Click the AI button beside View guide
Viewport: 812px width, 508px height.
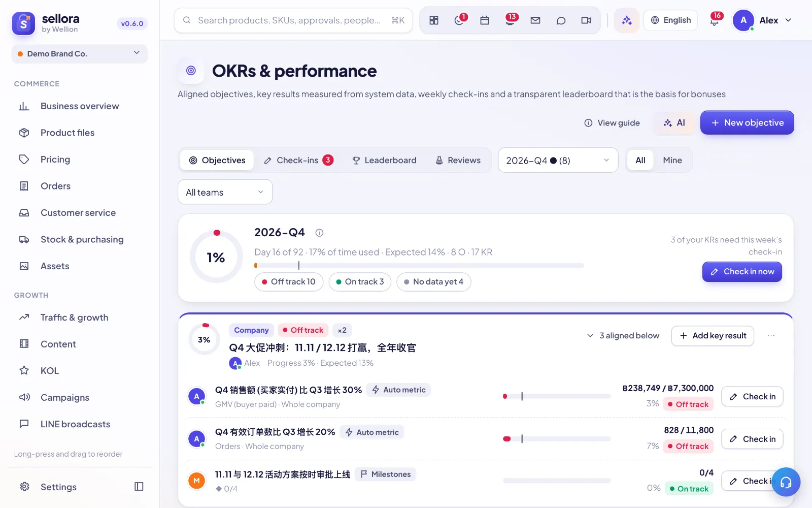[x=674, y=123]
